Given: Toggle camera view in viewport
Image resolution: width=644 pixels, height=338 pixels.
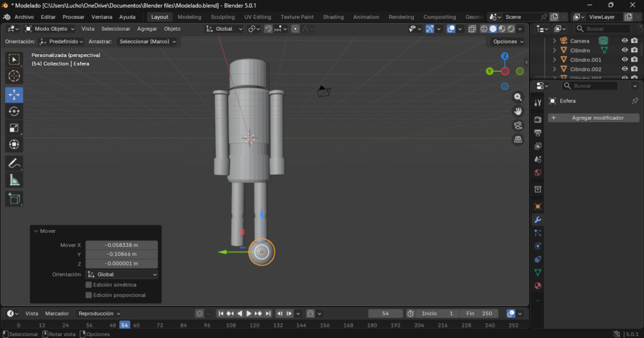Looking at the screenshot, I should click(x=518, y=125).
